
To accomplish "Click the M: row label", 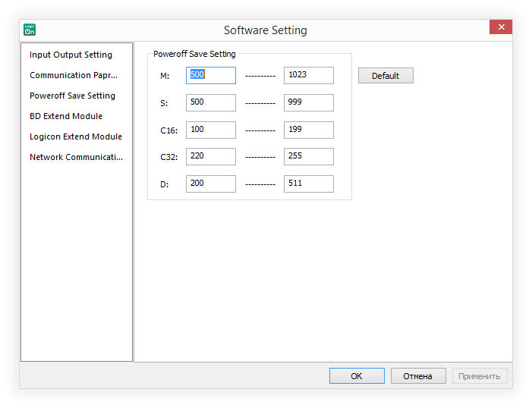I will click(x=165, y=76).
